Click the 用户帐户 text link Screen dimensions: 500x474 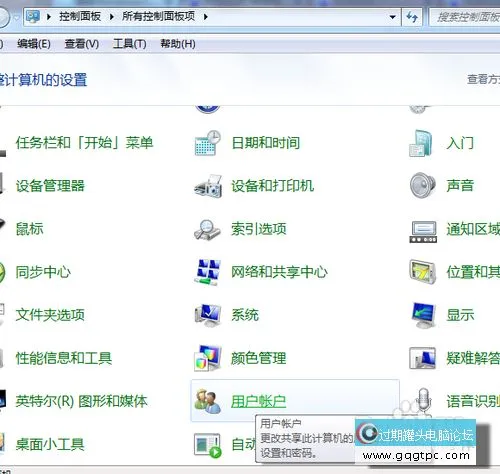coord(259,401)
